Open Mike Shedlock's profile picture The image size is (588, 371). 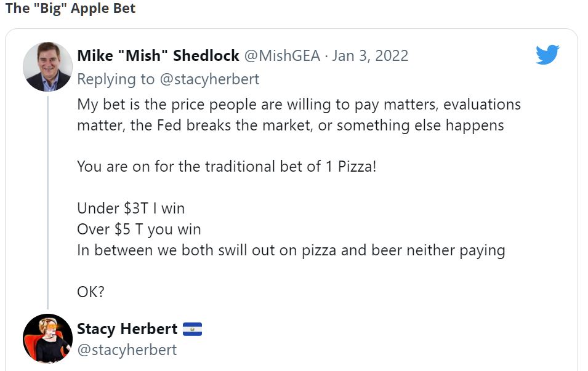click(x=47, y=66)
